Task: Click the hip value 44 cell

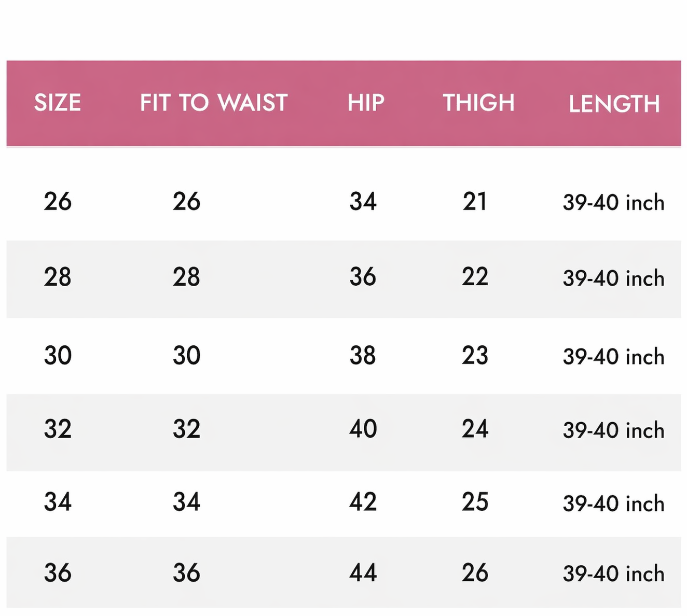Action: click(x=363, y=572)
